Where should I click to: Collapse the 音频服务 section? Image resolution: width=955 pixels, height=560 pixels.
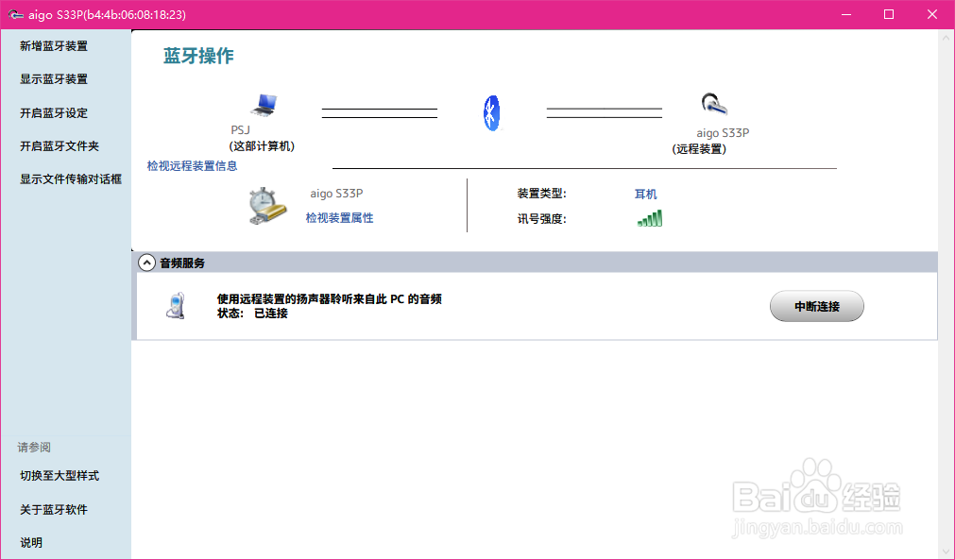tap(146, 263)
